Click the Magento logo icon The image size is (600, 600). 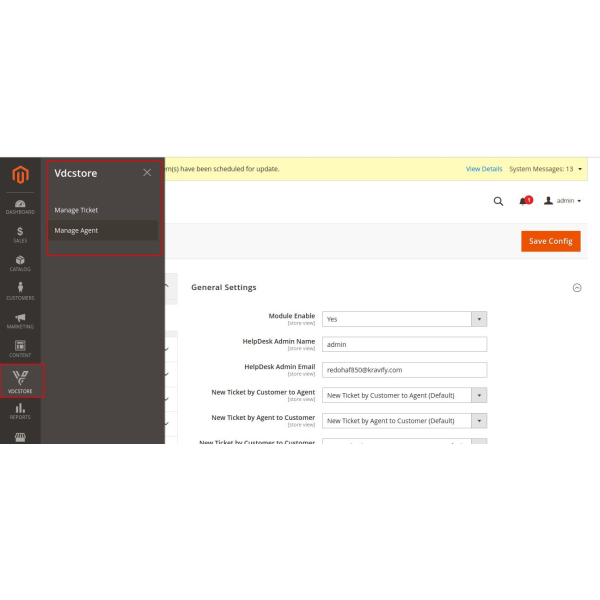click(20, 176)
